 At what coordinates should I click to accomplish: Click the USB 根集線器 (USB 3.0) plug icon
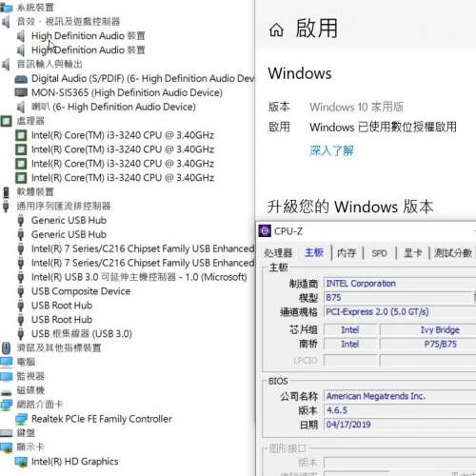21,334
